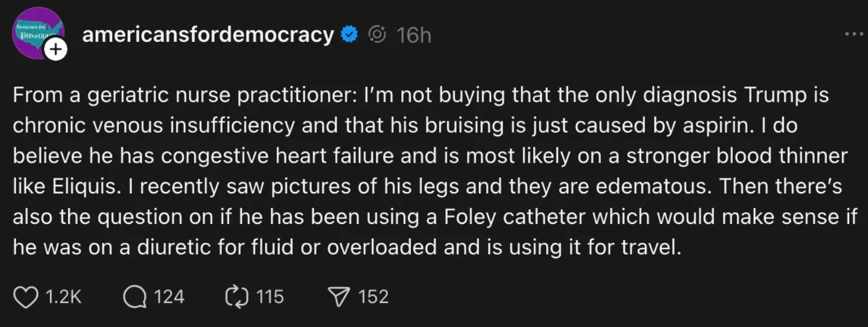Like the post with the heart icon
Viewport: 868px width, 327px height.
26,297
